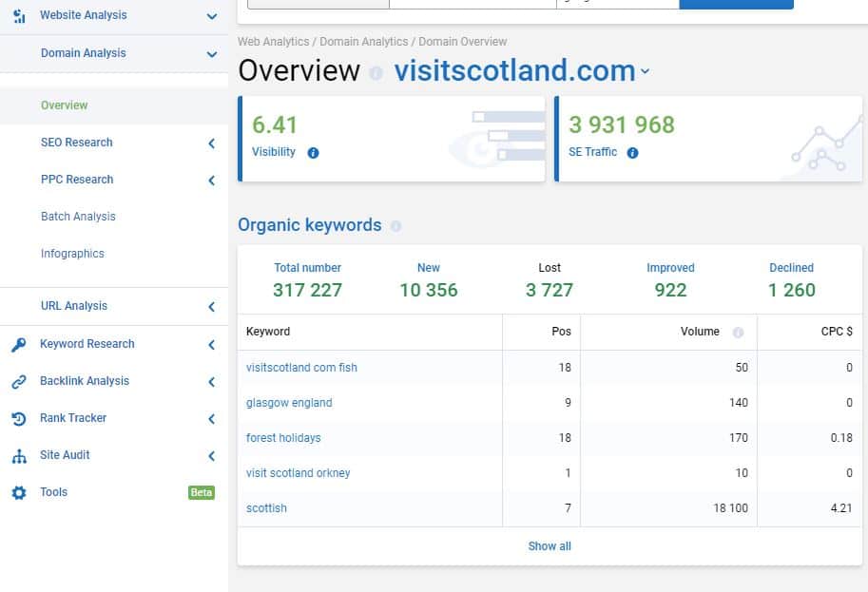Click the Lost keywords 3 727 stat

coord(550,280)
